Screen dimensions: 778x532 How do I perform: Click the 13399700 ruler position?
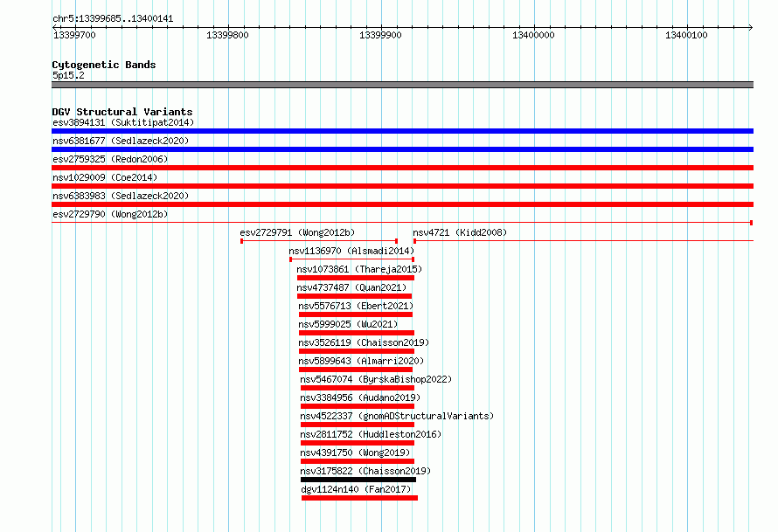tap(74, 35)
